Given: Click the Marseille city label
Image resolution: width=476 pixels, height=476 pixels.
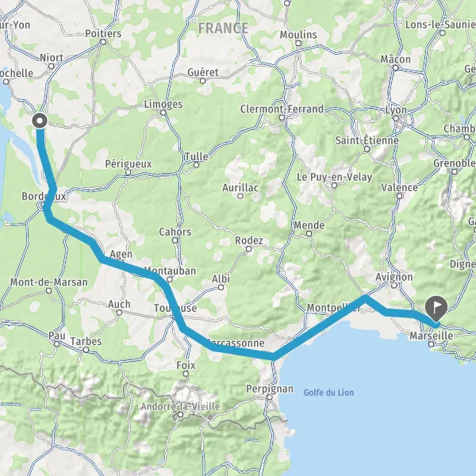Looking at the screenshot, I should 432,336.
